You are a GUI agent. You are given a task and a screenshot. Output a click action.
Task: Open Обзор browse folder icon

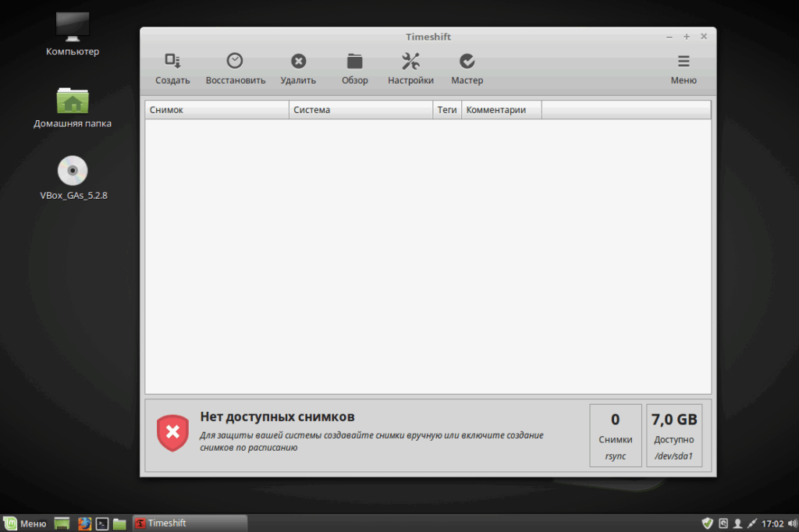pos(355,61)
